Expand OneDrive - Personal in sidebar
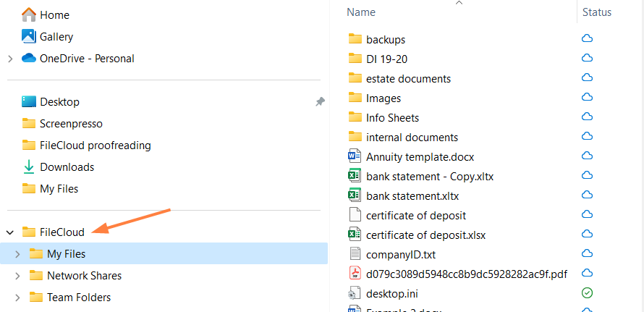The height and width of the screenshot is (312, 644). (x=10, y=59)
